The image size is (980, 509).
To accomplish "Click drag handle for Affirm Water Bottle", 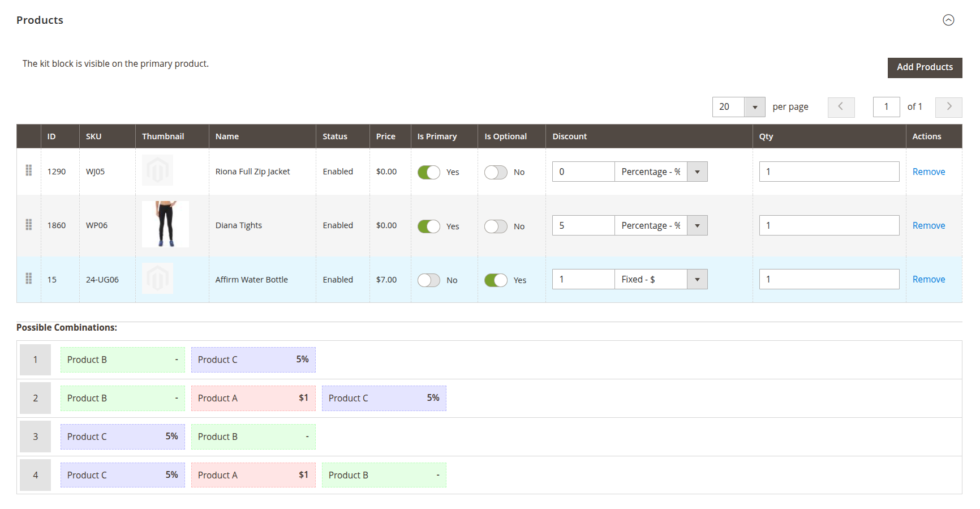I will 29,279.
